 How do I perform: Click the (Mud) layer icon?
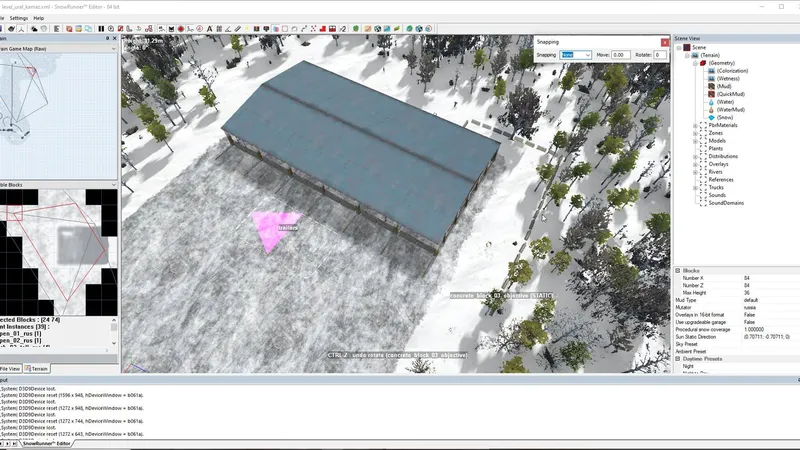(711, 86)
